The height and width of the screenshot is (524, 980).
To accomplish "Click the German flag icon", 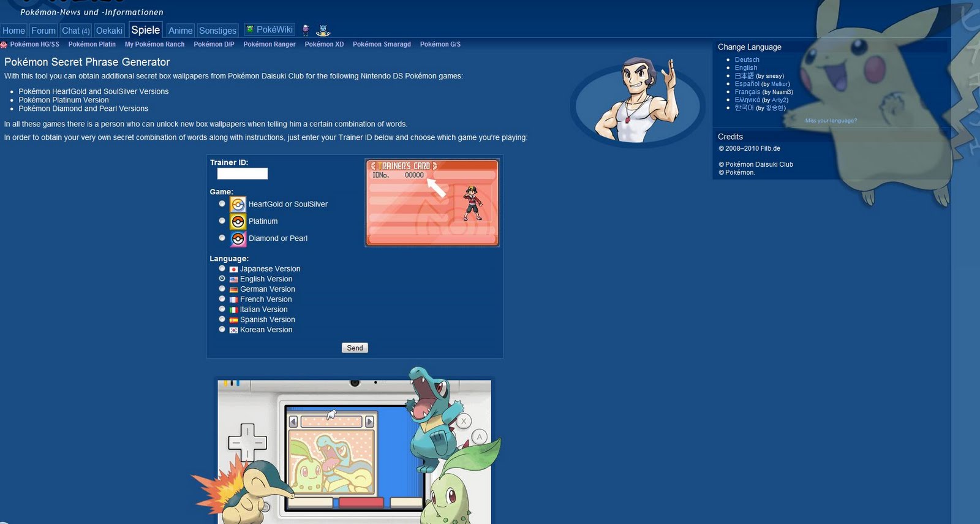I will [233, 289].
